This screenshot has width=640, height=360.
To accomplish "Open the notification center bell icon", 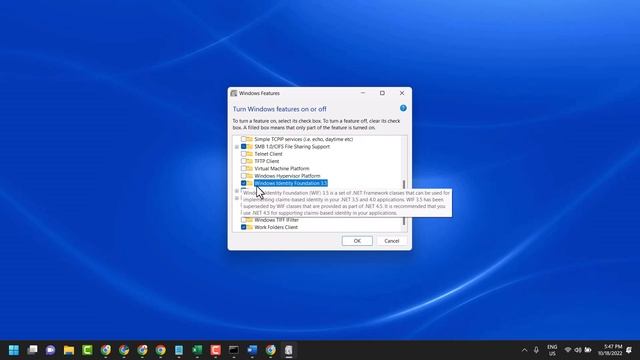I will [x=629, y=350].
